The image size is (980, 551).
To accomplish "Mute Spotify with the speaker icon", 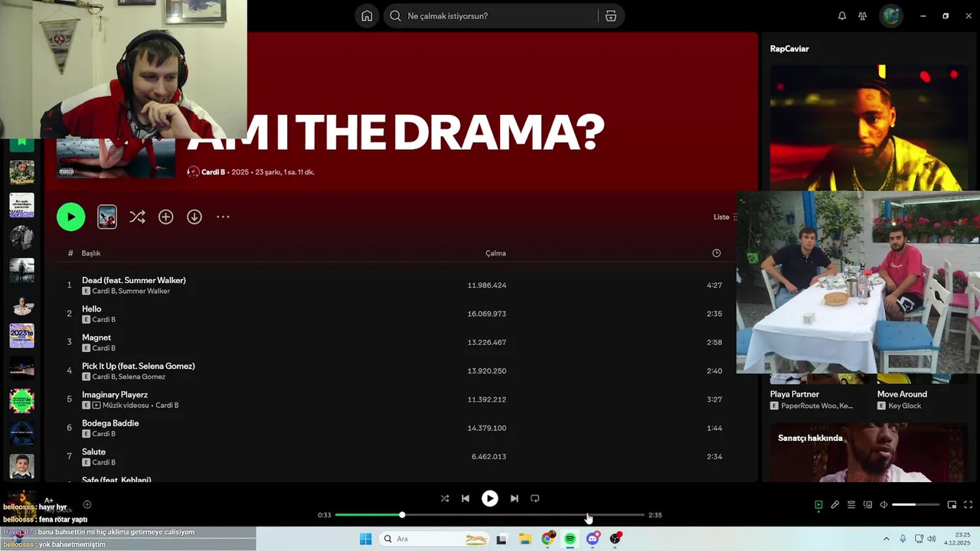I will coord(884,505).
